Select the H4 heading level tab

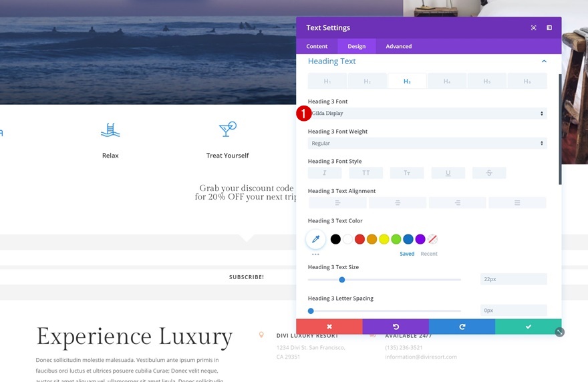point(447,81)
